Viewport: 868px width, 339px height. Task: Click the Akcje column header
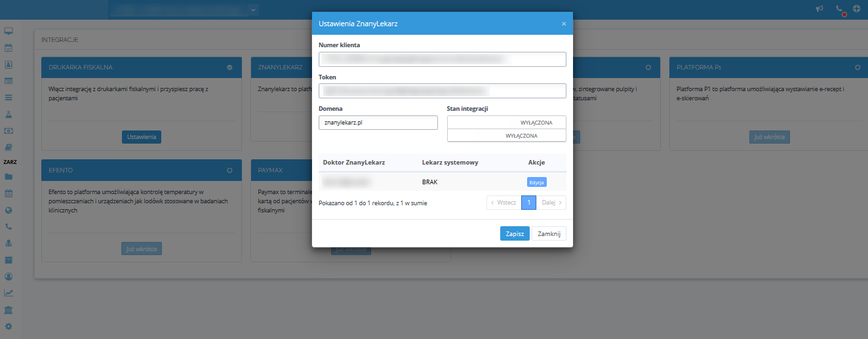pyautogui.click(x=536, y=162)
